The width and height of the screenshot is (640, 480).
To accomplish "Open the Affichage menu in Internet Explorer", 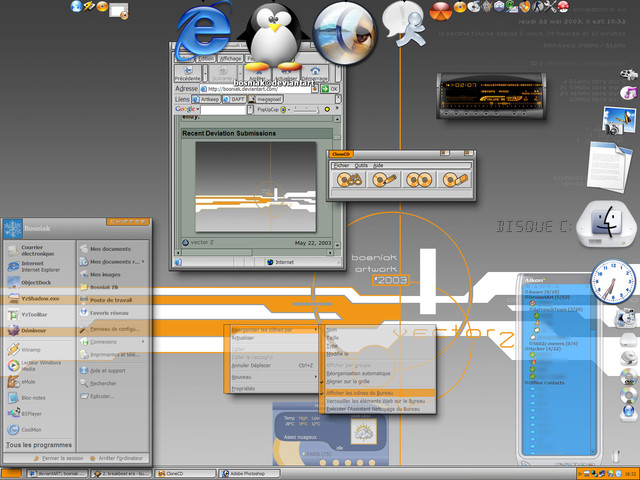I will 231,58.
